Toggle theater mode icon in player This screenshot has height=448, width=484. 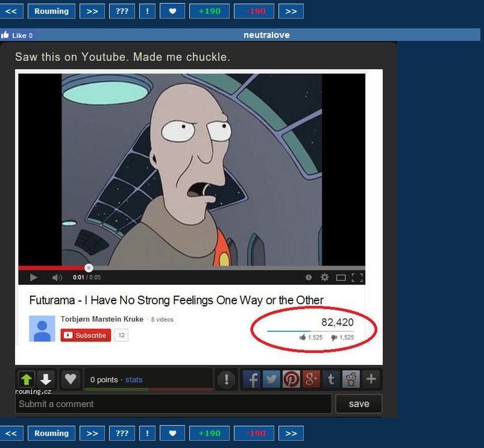click(341, 278)
